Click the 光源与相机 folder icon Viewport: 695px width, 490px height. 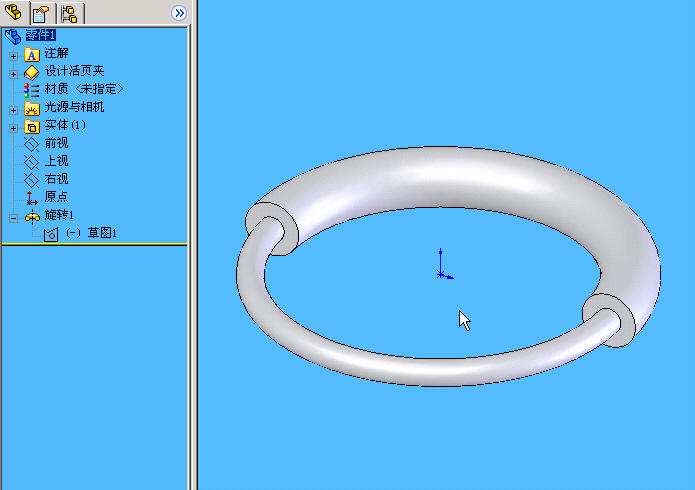tap(31, 109)
